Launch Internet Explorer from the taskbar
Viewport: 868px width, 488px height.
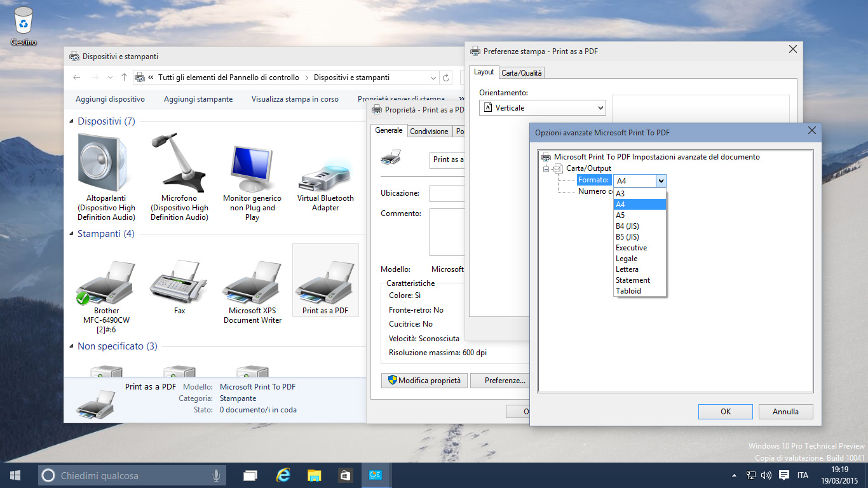click(x=283, y=475)
